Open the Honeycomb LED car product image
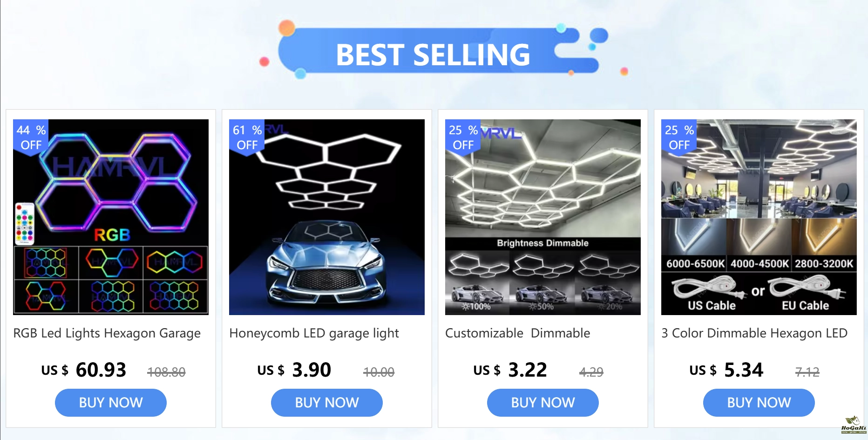868x440 pixels. pos(327,217)
